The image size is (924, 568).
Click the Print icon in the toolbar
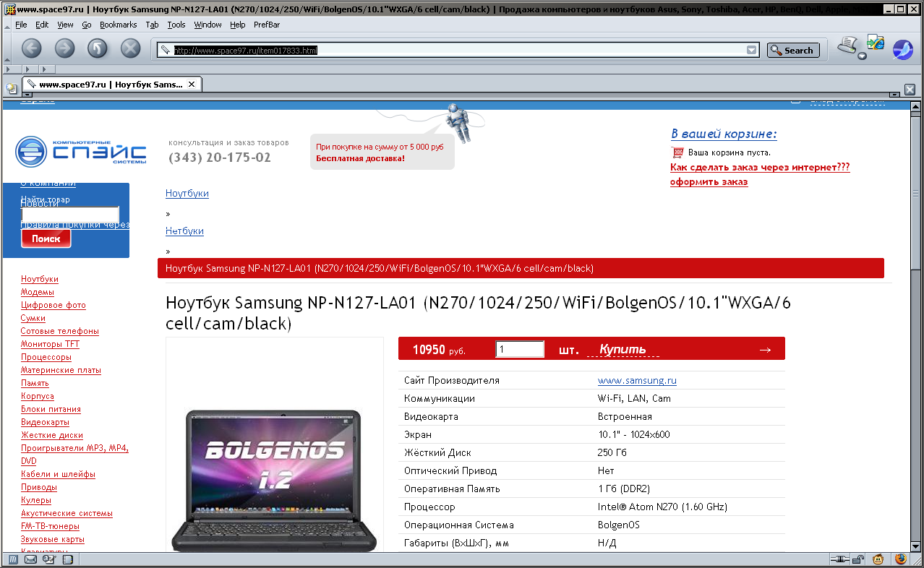coord(847,46)
